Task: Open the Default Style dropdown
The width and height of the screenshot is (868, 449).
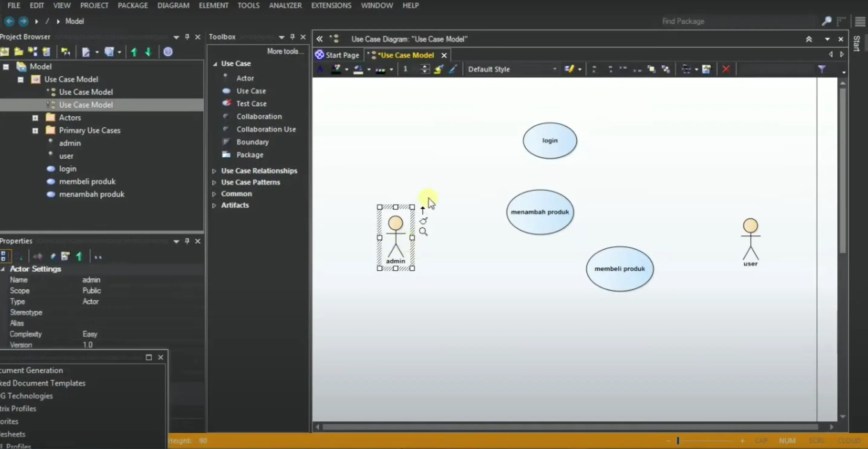Action: [x=554, y=69]
